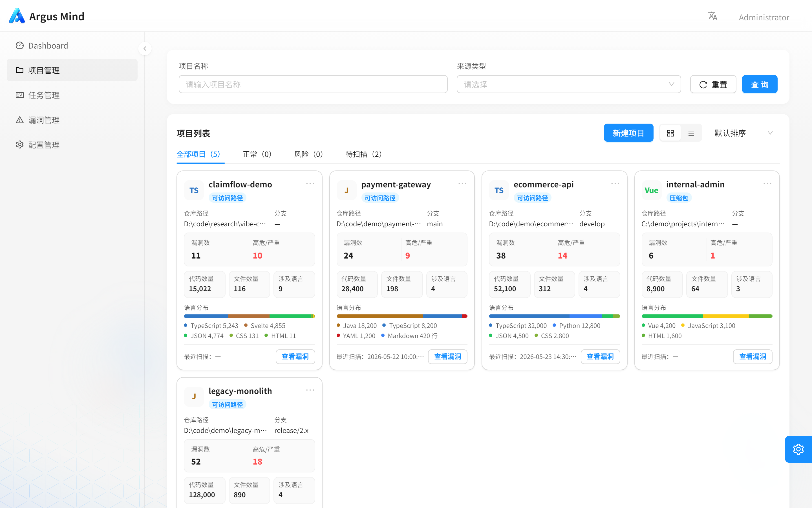Click the JavaScript 3,100 legend entry
The width and height of the screenshot is (812, 508).
click(708, 326)
